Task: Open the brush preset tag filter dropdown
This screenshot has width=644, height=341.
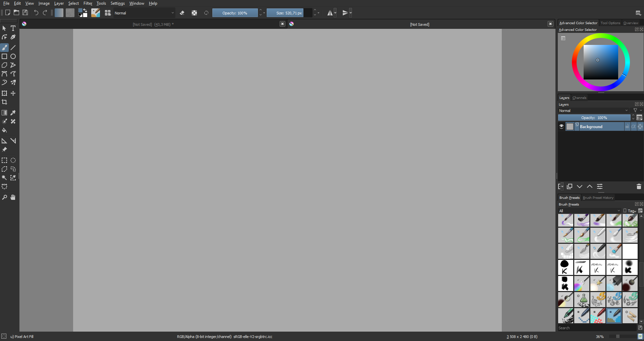Action: click(590, 211)
